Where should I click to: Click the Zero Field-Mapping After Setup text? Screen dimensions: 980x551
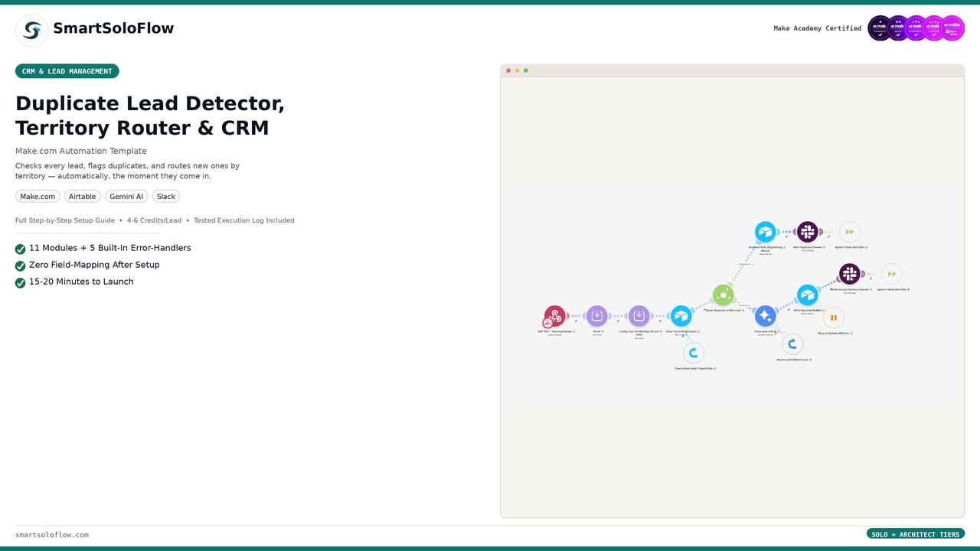(x=94, y=265)
